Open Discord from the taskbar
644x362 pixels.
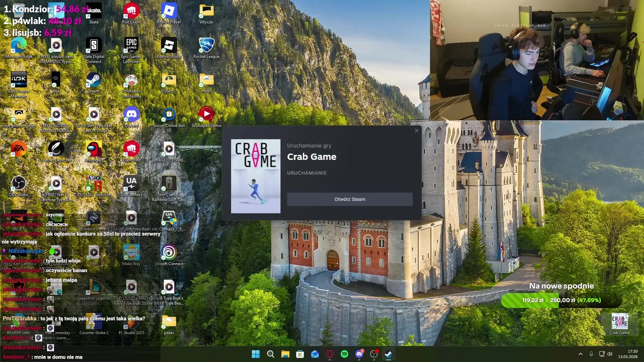click(x=359, y=354)
